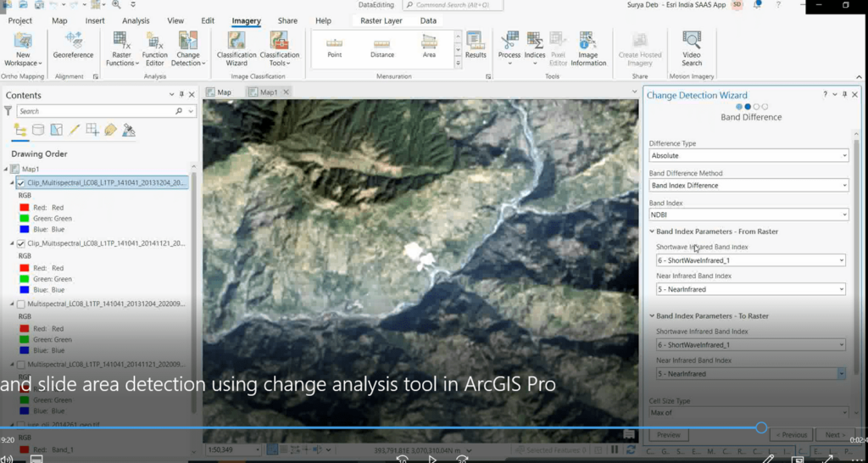Open the Project tab

(x=20, y=20)
